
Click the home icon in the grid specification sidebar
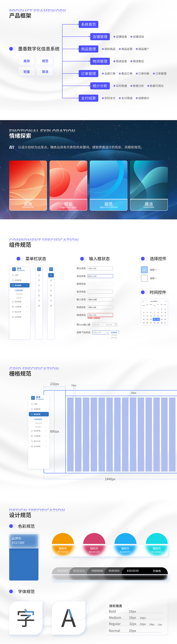tap(32, 404)
